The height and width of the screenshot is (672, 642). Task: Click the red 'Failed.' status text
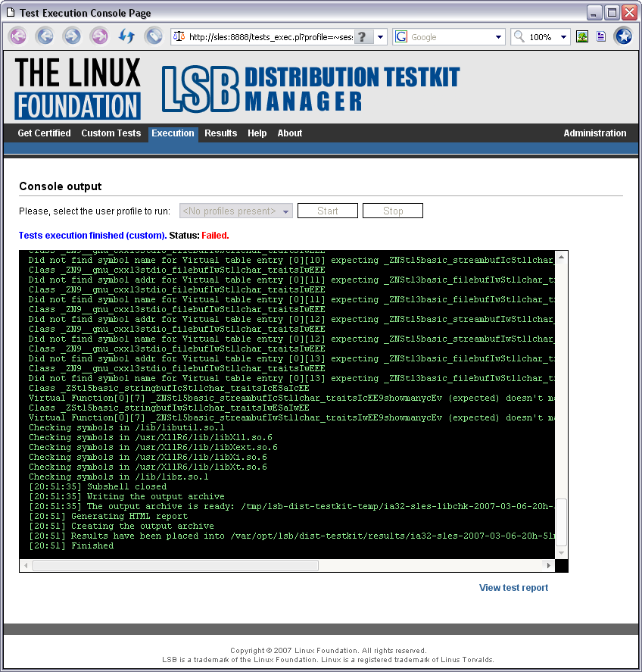[x=215, y=236]
